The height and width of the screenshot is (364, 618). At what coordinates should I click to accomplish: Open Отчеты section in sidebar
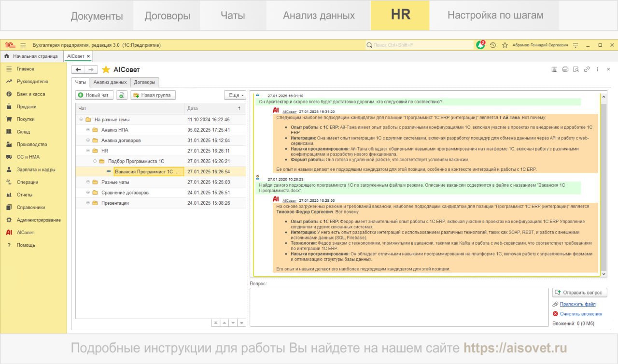coord(25,195)
